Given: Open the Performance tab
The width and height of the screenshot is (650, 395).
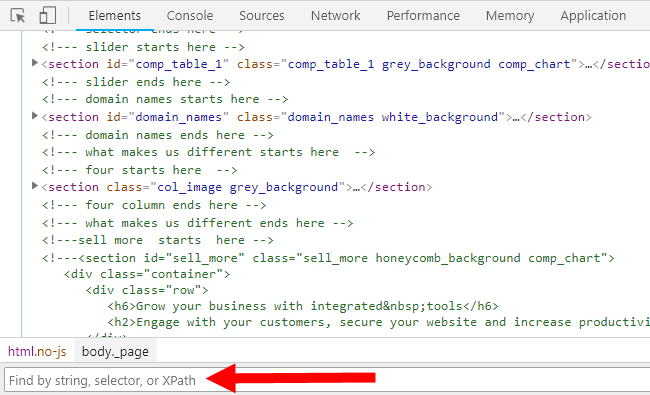Looking at the screenshot, I should coord(423,16).
